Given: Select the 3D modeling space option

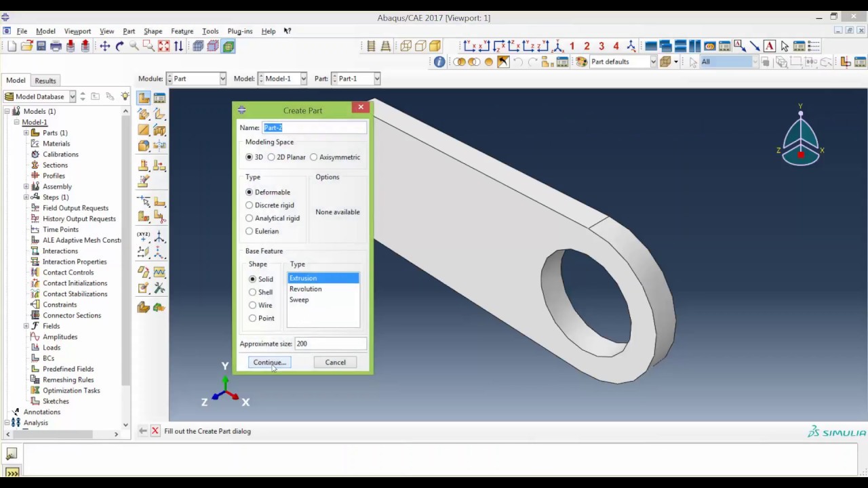Looking at the screenshot, I should tap(254, 157).
